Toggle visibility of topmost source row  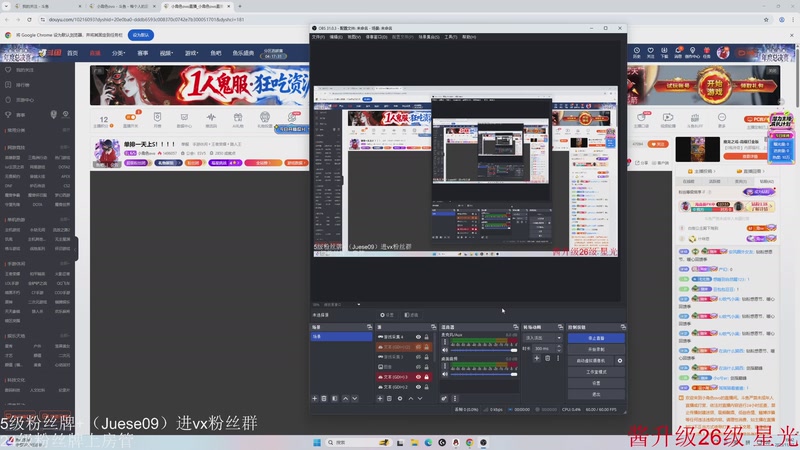coord(418,337)
